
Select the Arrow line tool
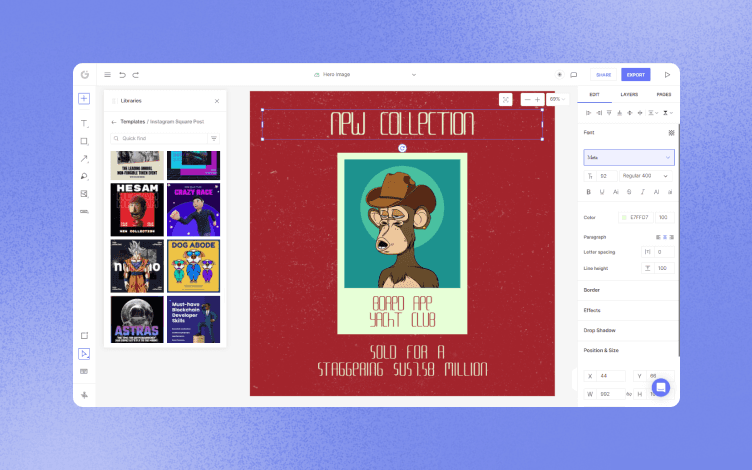coord(84,159)
